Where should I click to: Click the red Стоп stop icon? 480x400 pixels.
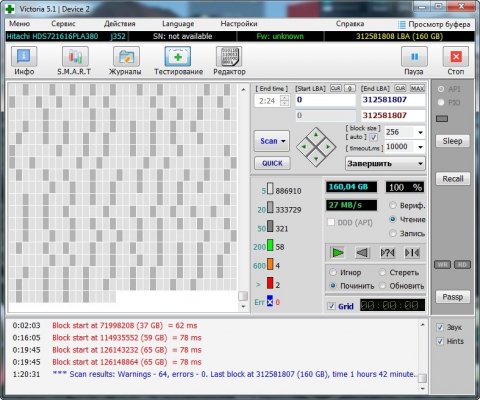coord(456,57)
